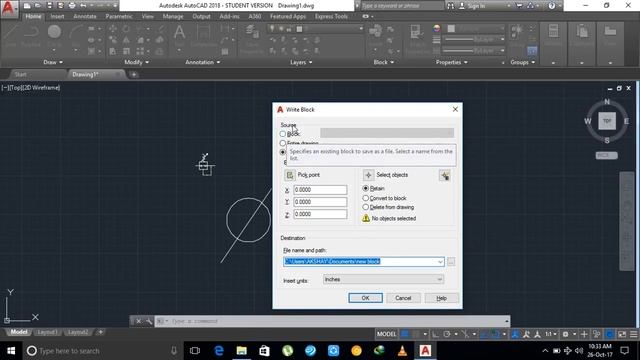Click the MODEL button in status bar
This screenshot has width=640, height=360.
(x=387, y=334)
